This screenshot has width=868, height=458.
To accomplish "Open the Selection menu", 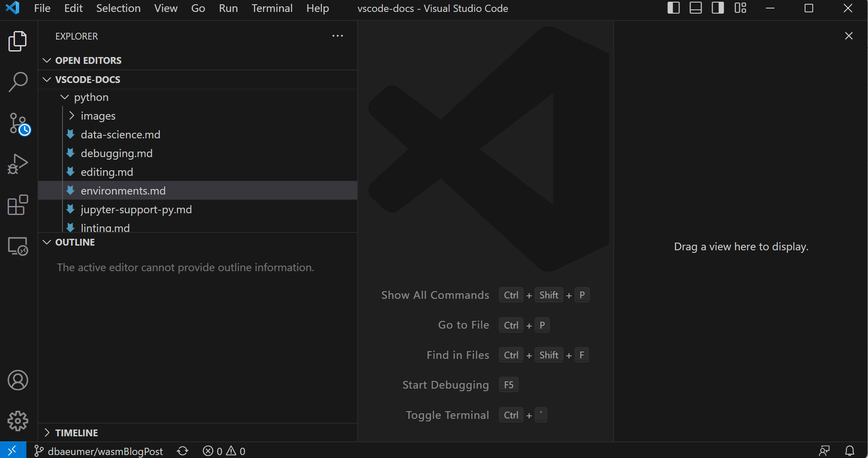I will point(118,8).
